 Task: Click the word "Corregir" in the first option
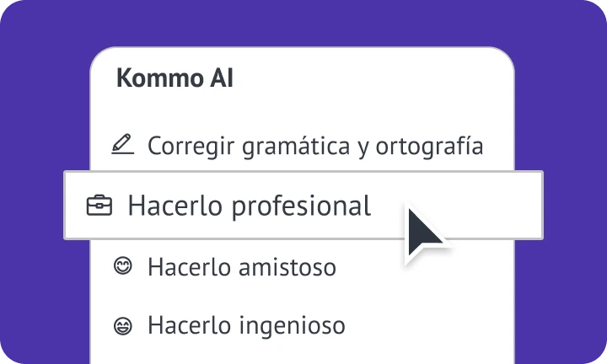187,147
